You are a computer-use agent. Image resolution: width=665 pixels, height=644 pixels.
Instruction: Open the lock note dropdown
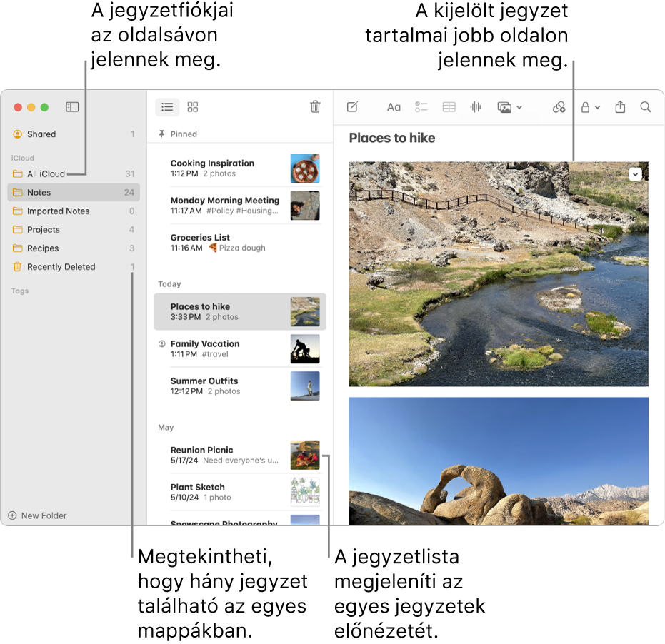tap(590, 107)
